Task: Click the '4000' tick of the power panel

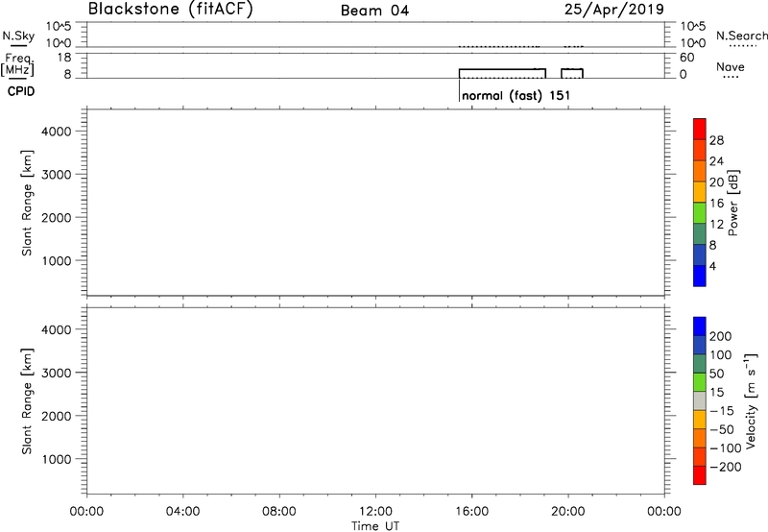Action: [x=57, y=132]
